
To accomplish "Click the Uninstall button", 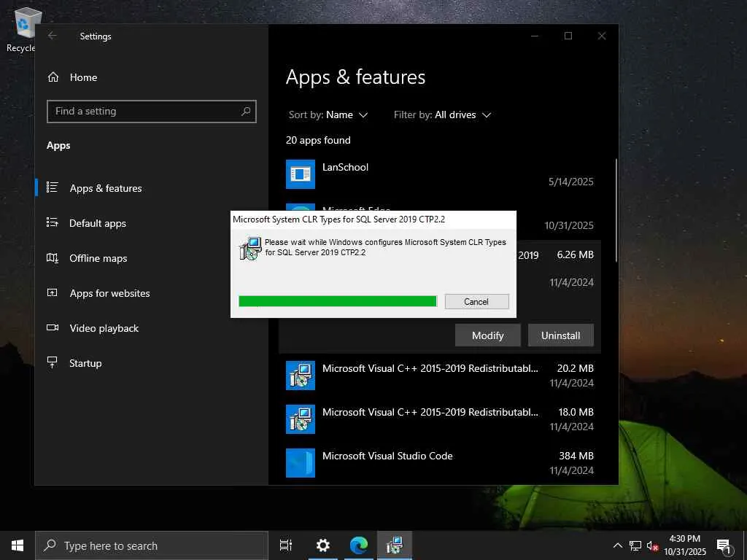I will [x=560, y=335].
